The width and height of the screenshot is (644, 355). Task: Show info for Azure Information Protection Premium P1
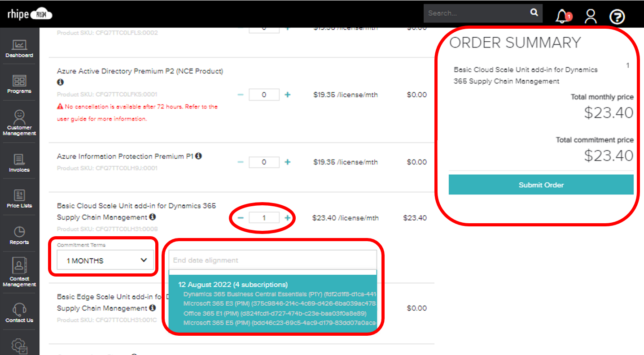198,156
